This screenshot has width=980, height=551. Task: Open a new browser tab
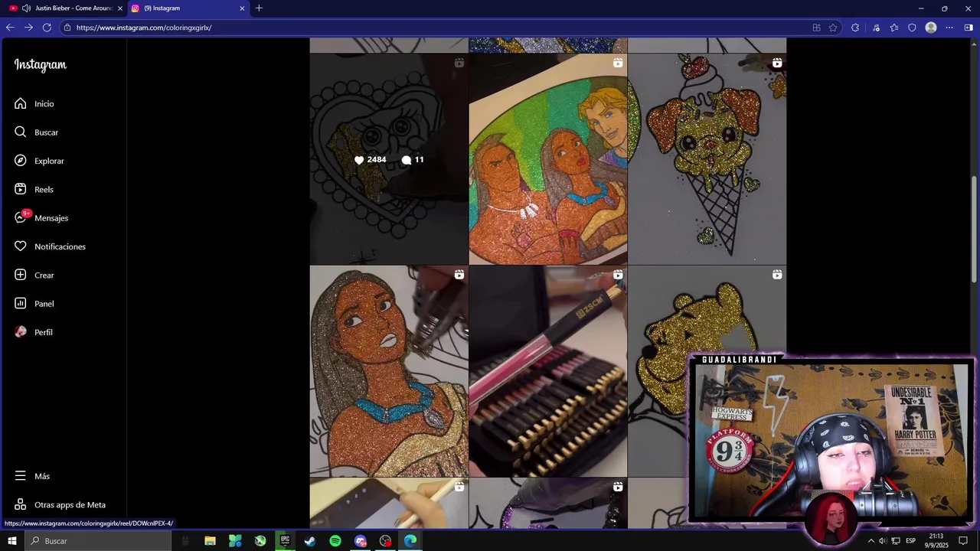[259, 8]
